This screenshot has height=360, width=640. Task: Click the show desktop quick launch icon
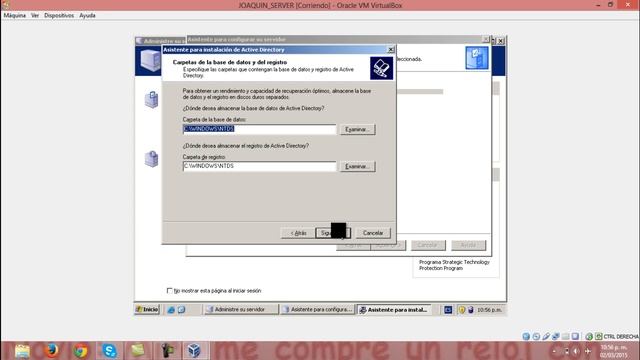182,310
